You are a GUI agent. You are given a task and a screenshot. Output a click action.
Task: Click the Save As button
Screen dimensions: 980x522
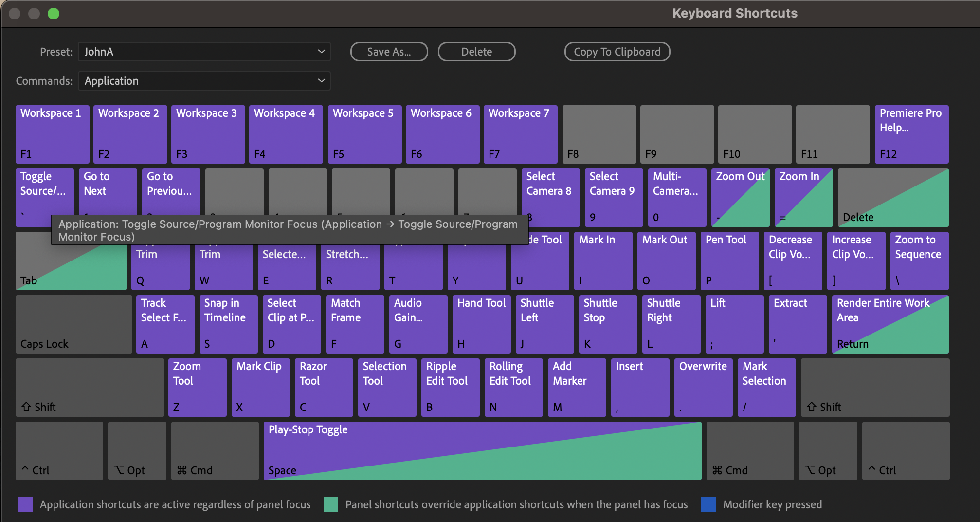click(389, 52)
